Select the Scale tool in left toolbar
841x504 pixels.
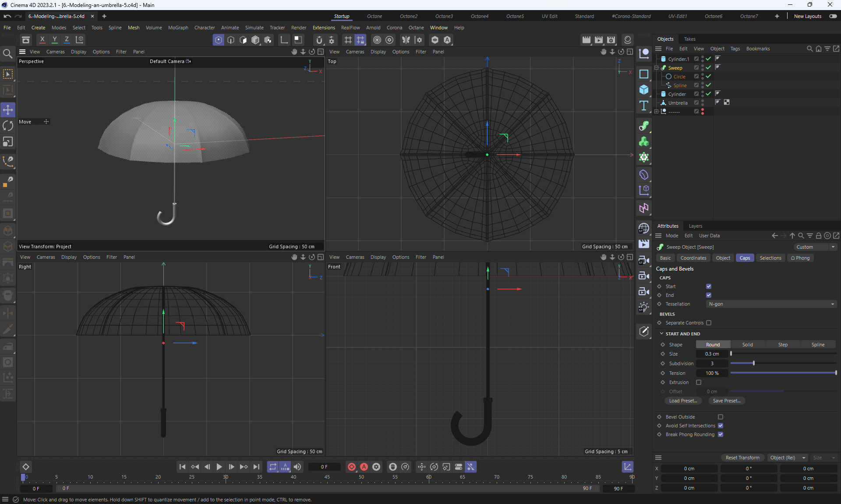(8, 142)
